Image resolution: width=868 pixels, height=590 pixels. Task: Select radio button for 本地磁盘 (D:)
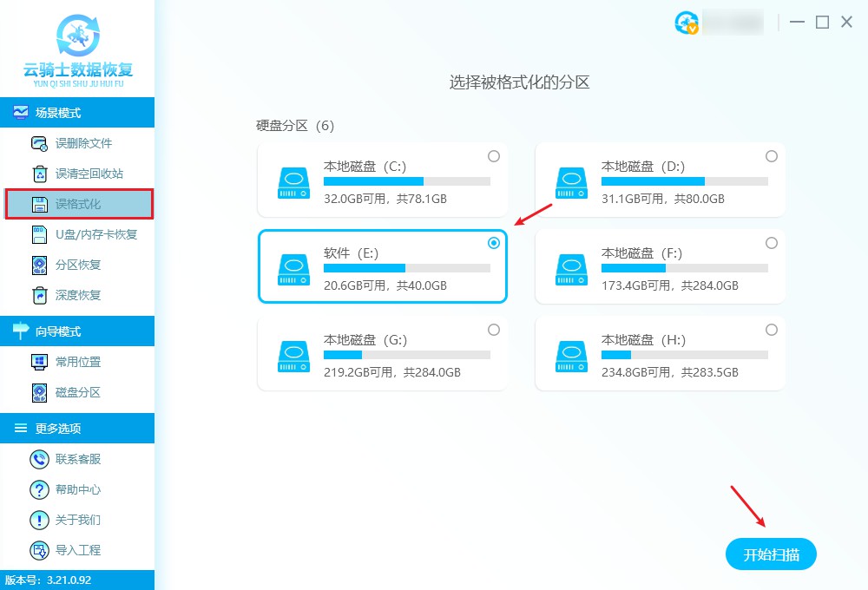pyautogui.click(x=771, y=156)
